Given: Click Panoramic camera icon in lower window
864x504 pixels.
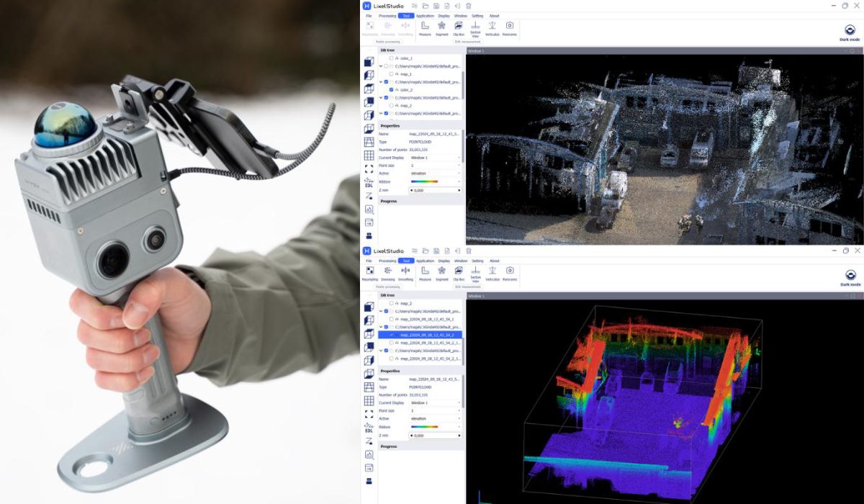Looking at the screenshot, I should click(510, 271).
